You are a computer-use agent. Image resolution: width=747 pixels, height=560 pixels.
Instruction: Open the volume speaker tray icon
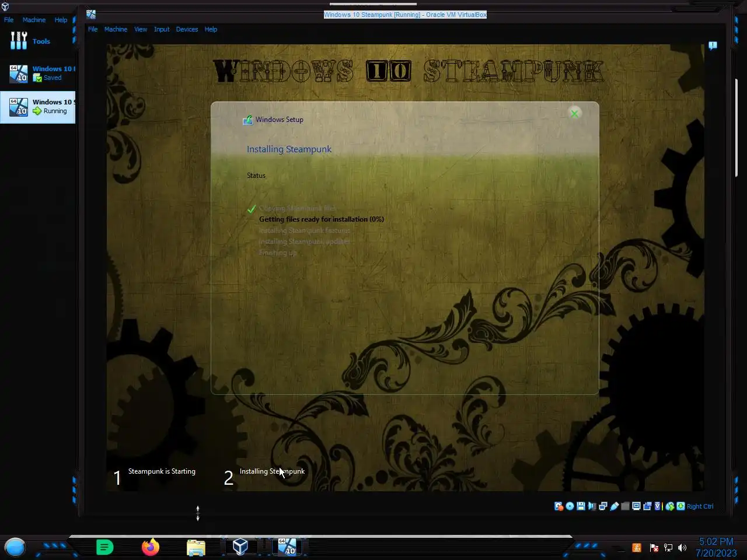(682, 548)
